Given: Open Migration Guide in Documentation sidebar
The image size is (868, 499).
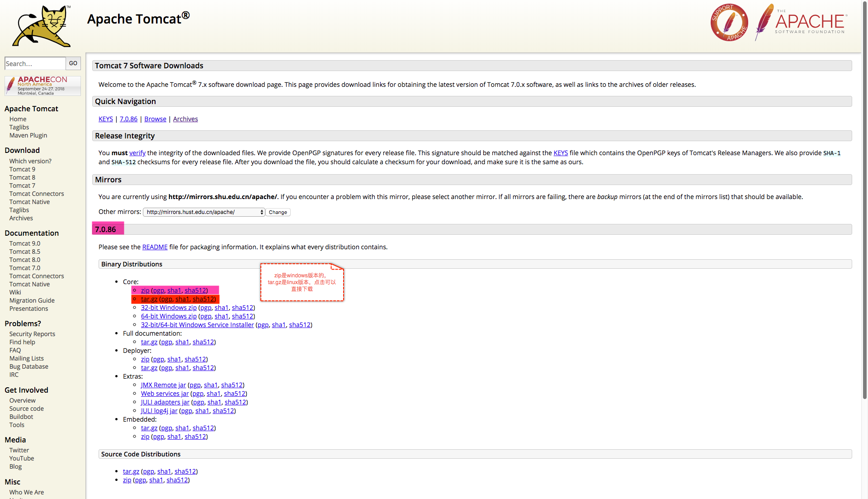Looking at the screenshot, I should click(x=32, y=300).
